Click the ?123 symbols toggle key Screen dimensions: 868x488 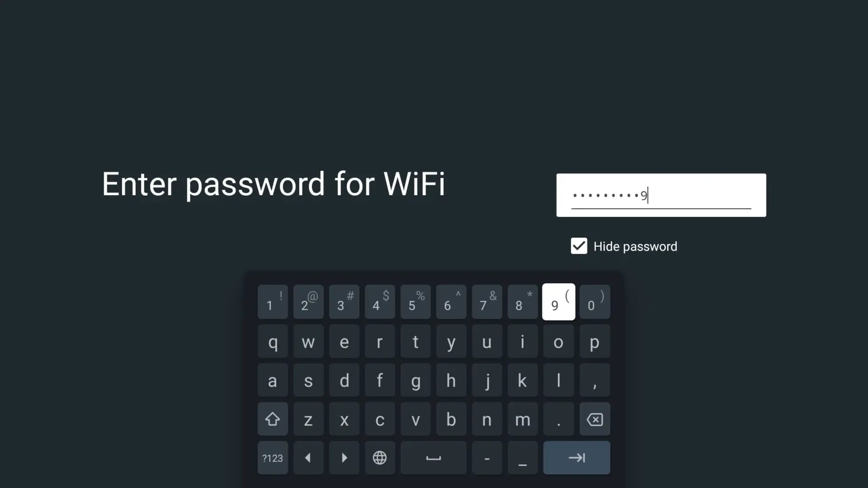273,458
